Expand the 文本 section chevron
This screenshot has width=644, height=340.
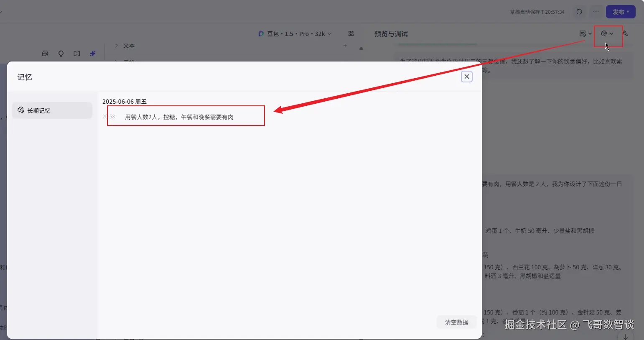pyautogui.click(x=116, y=45)
